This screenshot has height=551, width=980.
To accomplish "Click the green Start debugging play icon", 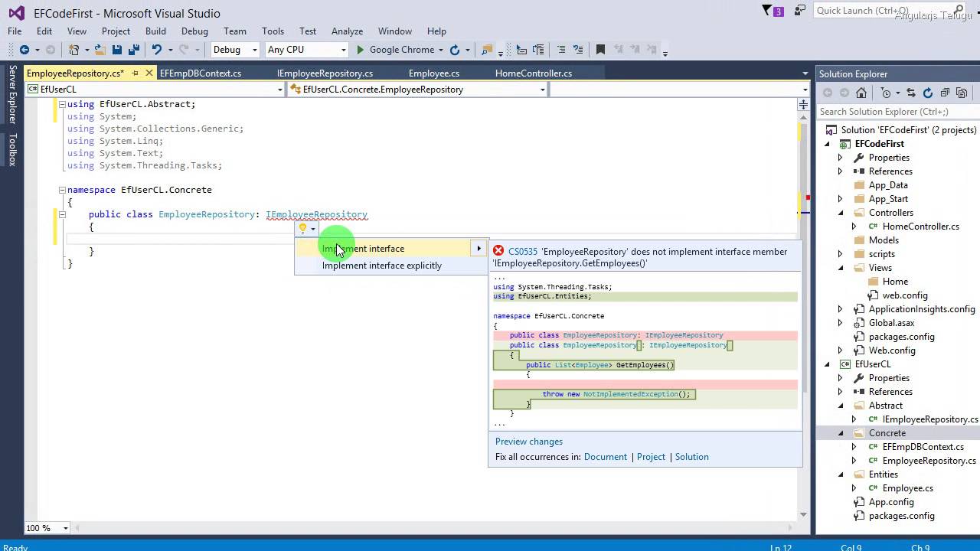I will (x=361, y=50).
